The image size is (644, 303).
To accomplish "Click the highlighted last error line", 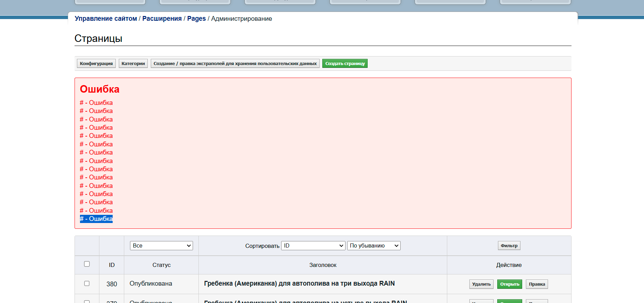I will pyautogui.click(x=96, y=219).
